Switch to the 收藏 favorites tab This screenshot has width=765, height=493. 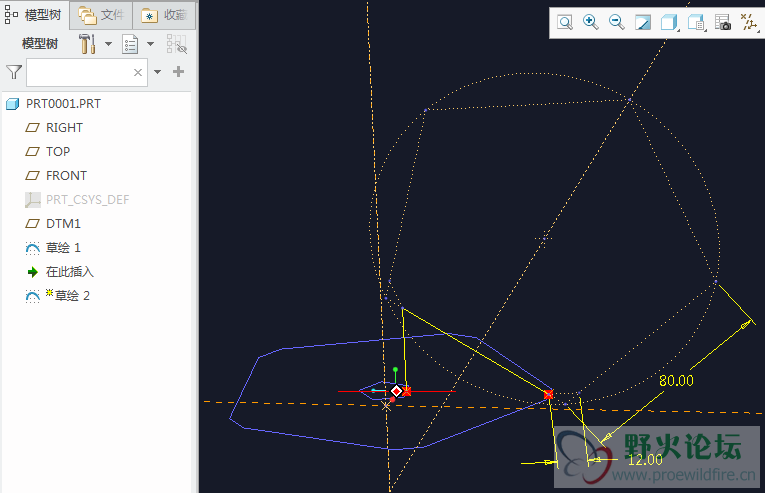coord(164,16)
